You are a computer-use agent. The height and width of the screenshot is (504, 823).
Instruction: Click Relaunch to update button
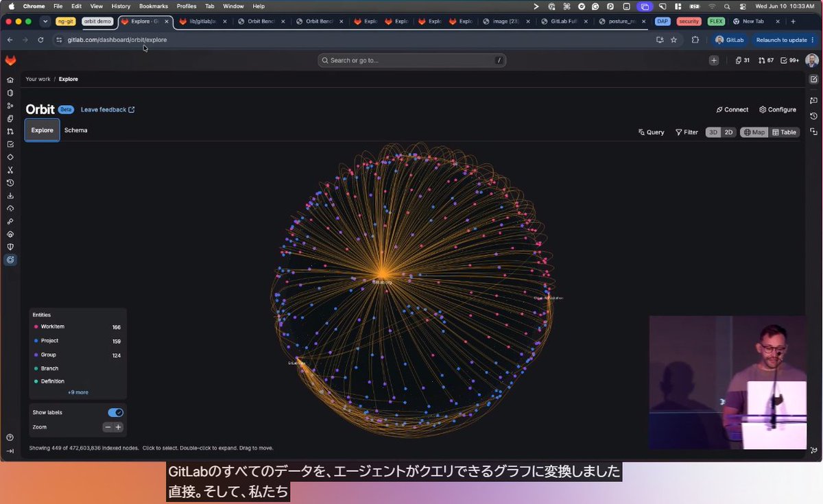point(781,40)
